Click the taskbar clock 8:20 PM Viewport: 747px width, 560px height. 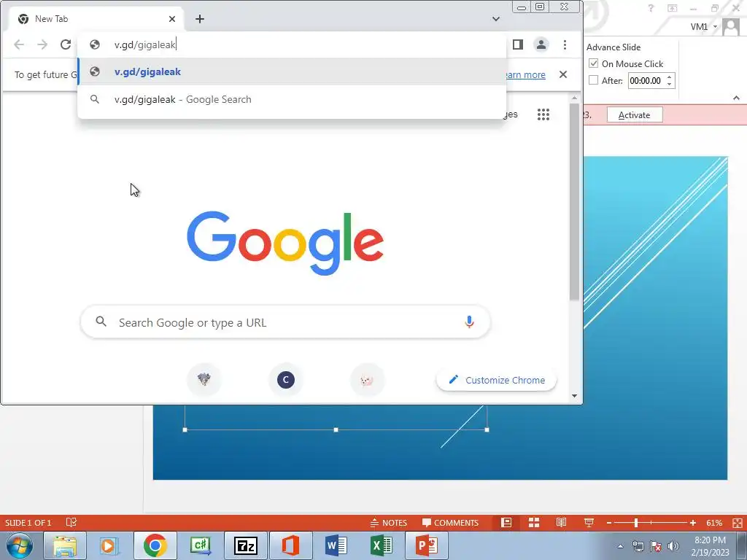(710, 540)
